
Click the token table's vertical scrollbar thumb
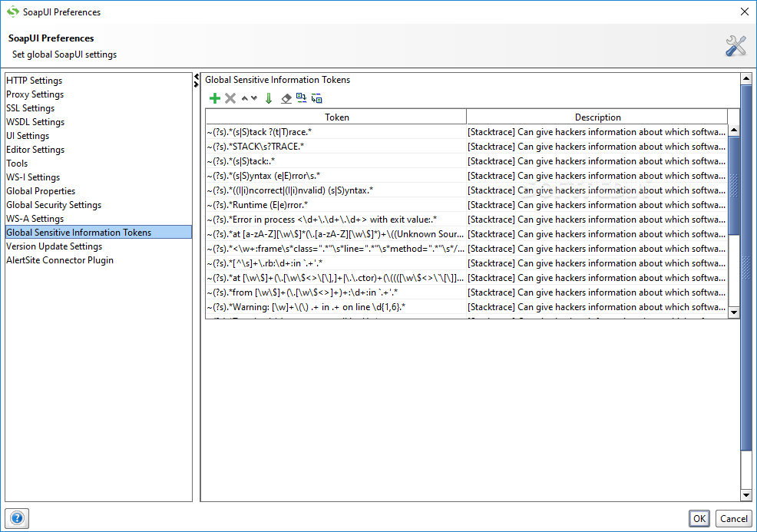pyautogui.click(x=734, y=185)
